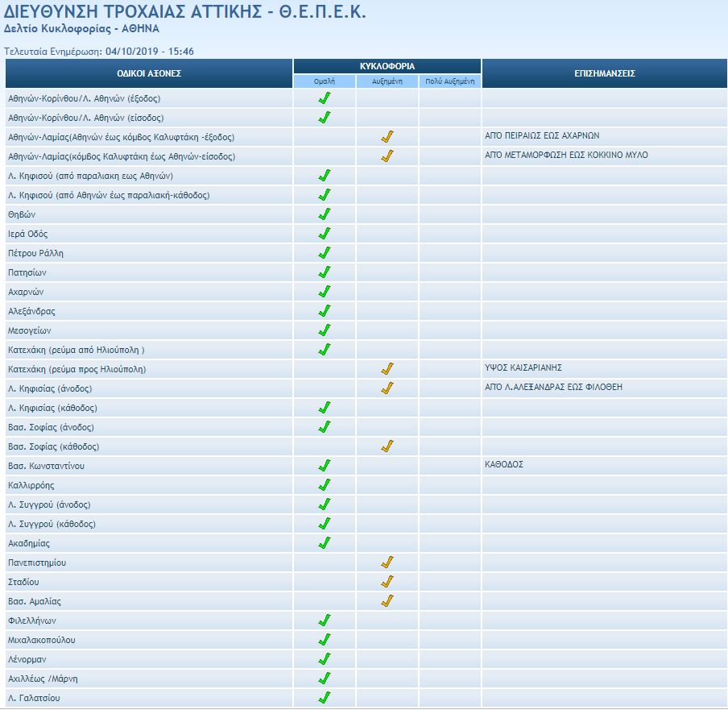Click the Πολύ Αυξημένη column header
The width and height of the screenshot is (728, 714).
450,81
